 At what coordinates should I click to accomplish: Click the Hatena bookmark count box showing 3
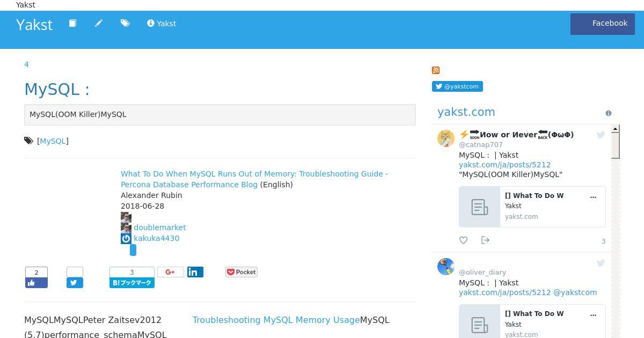coord(132,272)
